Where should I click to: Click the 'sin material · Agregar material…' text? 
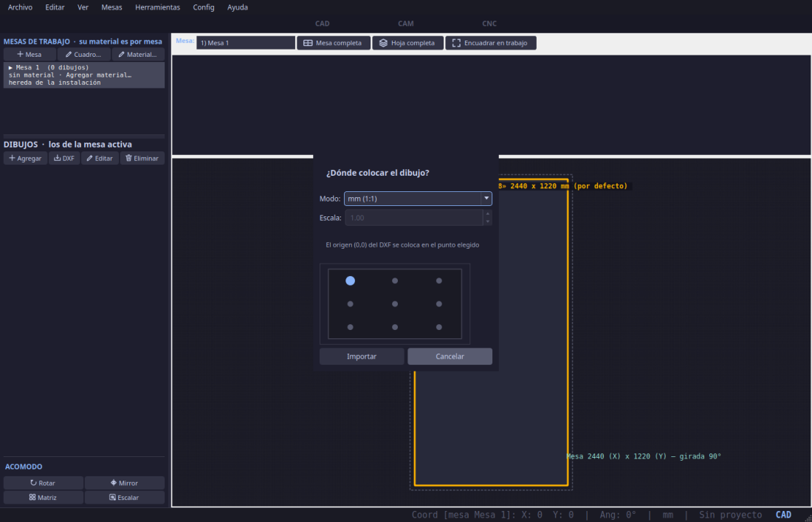[x=70, y=75]
